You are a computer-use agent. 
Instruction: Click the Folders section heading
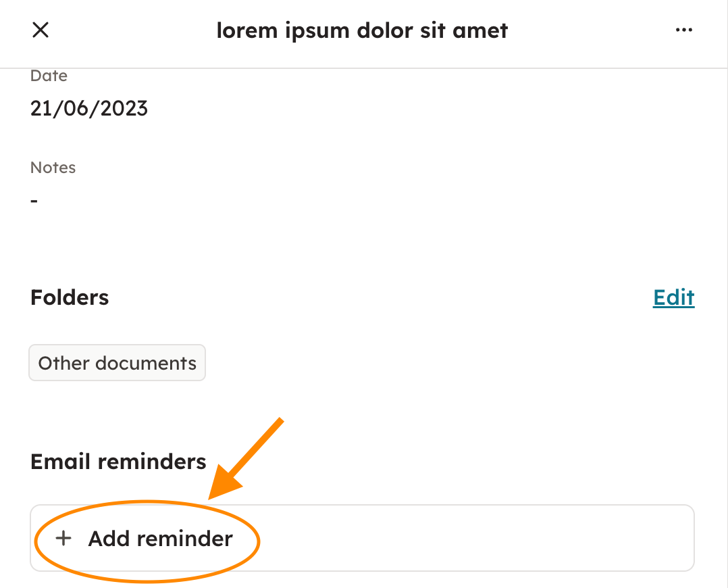tap(70, 297)
